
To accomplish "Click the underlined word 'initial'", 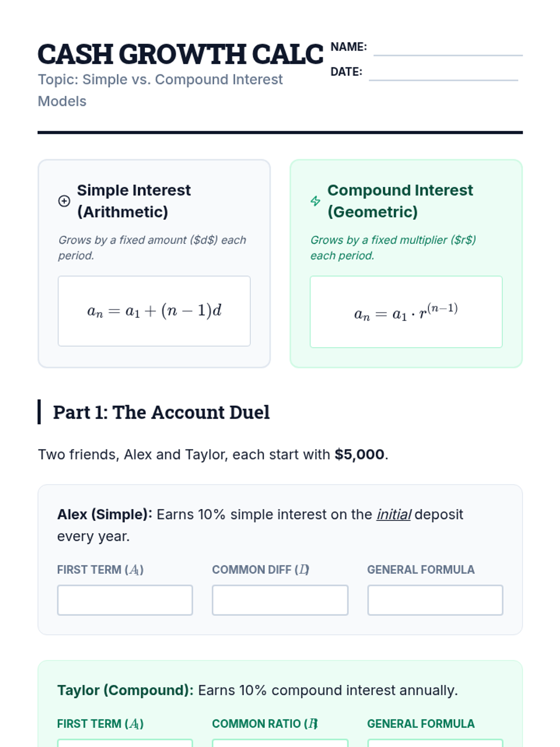I will pyautogui.click(x=393, y=514).
